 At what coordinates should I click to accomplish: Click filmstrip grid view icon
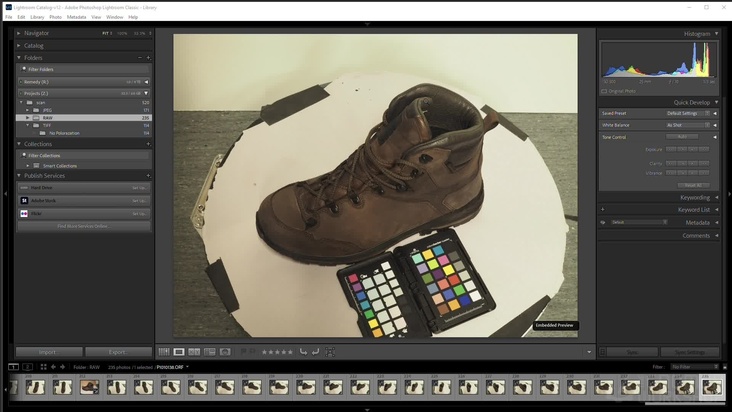[x=43, y=367]
